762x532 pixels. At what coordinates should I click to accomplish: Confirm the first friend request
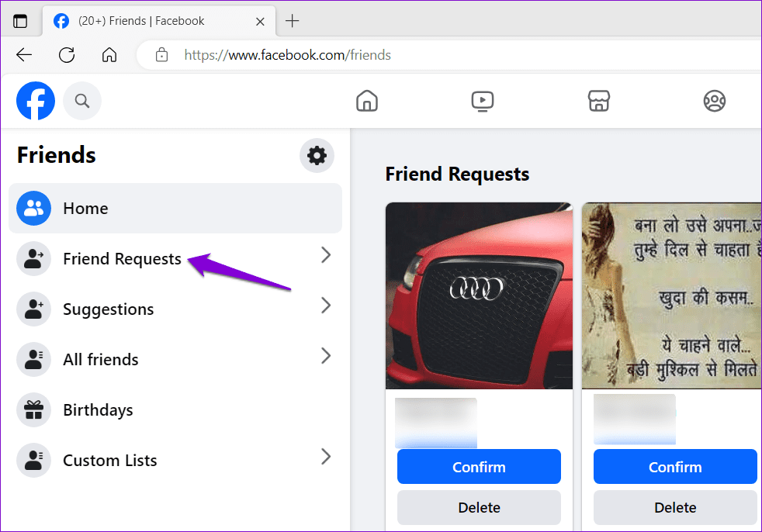click(479, 466)
